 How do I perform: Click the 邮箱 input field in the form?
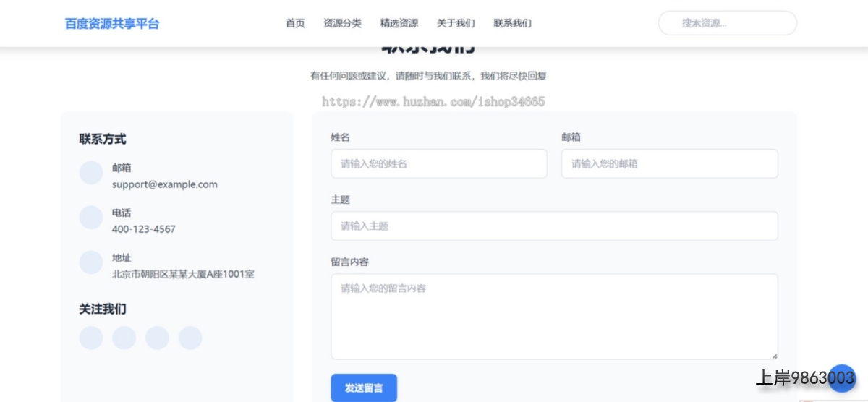[669, 163]
